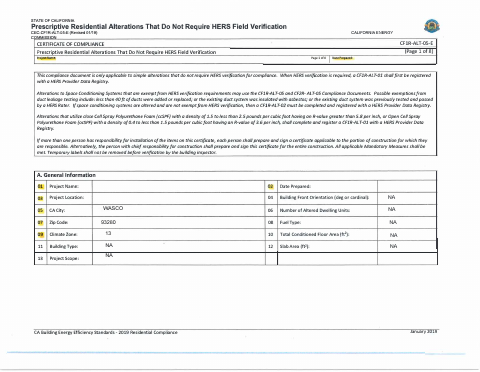The height and width of the screenshot is (372, 480).
Task: Select the NA value for Building Type
Action: (109, 245)
